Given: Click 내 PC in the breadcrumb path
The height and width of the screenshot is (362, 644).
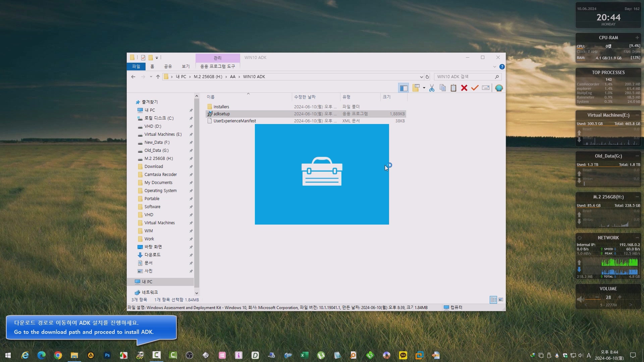Looking at the screenshot, I should click(x=181, y=77).
